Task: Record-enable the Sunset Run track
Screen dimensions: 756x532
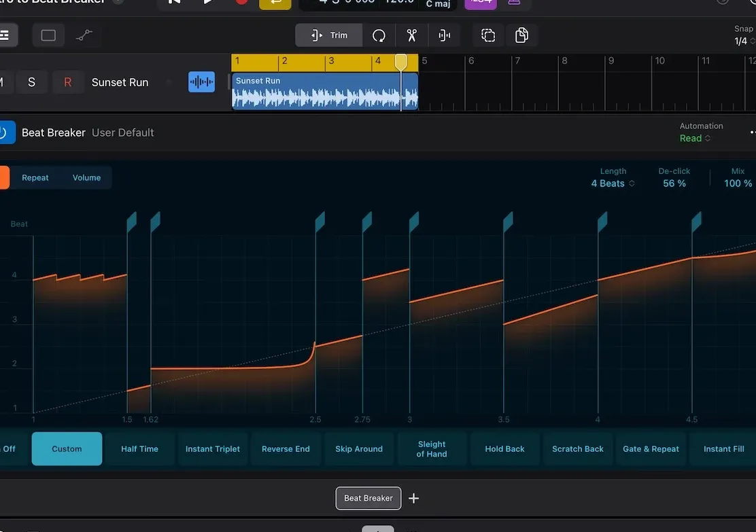Action: click(67, 82)
